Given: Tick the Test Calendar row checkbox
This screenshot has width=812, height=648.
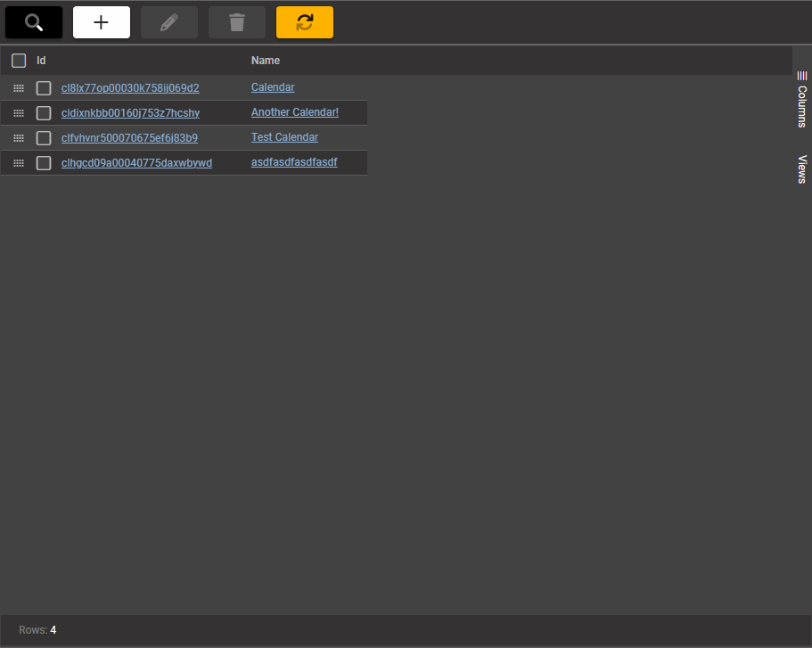Looking at the screenshot, I should point(44,138).
